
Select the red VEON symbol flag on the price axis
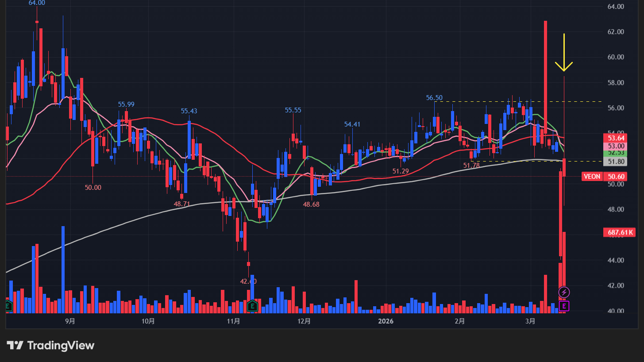[x=592, y=176]
